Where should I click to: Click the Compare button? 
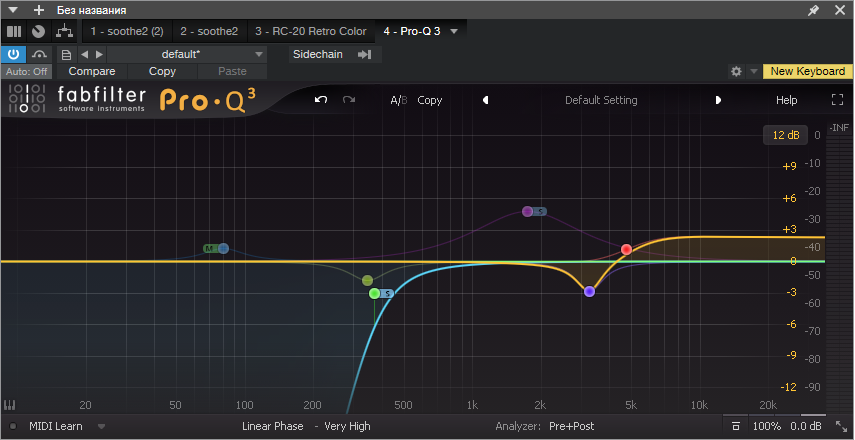tap(92, 71)
